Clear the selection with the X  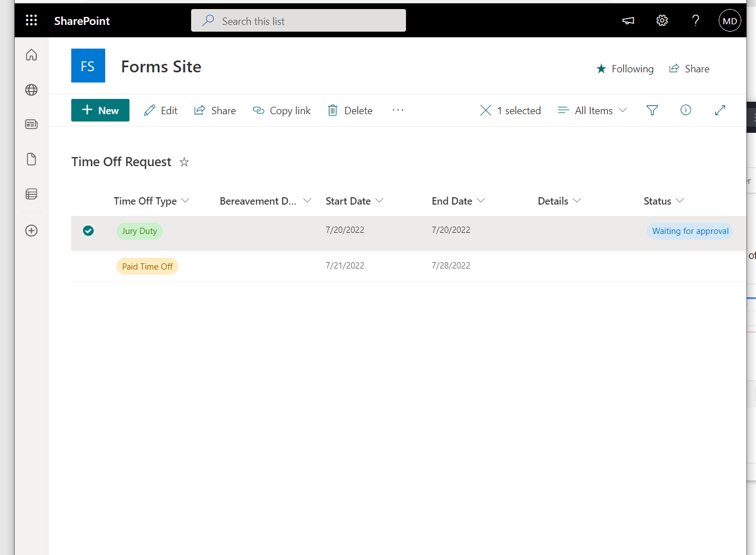(486, 110)
